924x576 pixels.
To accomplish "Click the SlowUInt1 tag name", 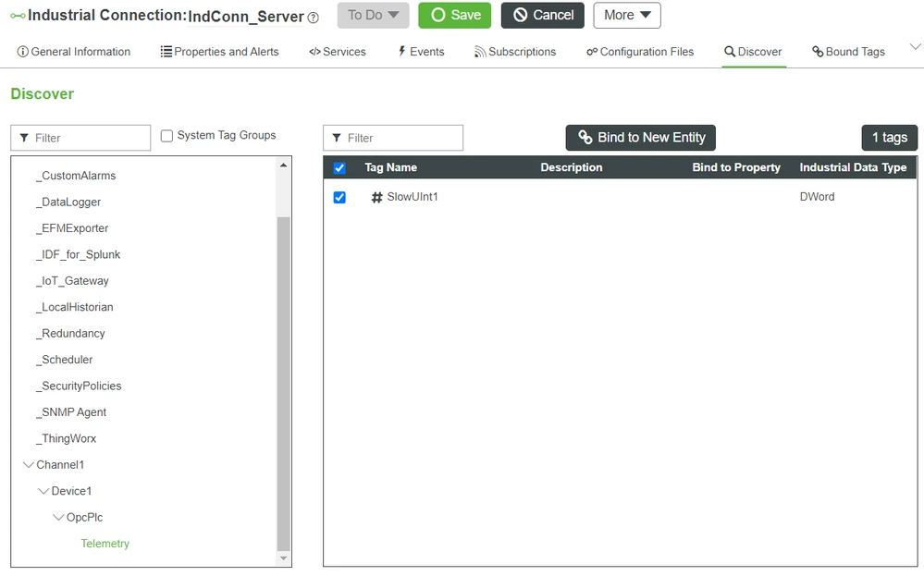I will 413,197.
